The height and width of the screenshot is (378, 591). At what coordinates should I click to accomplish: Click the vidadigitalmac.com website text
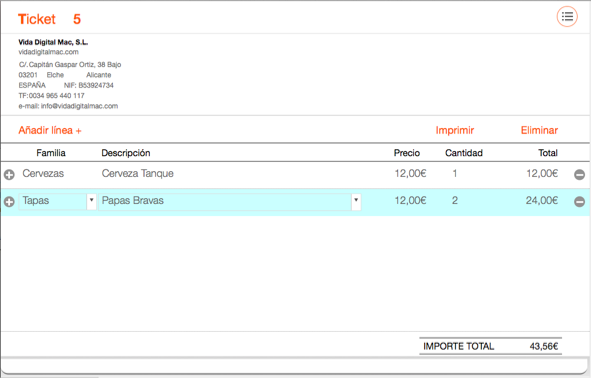(48, 52)
